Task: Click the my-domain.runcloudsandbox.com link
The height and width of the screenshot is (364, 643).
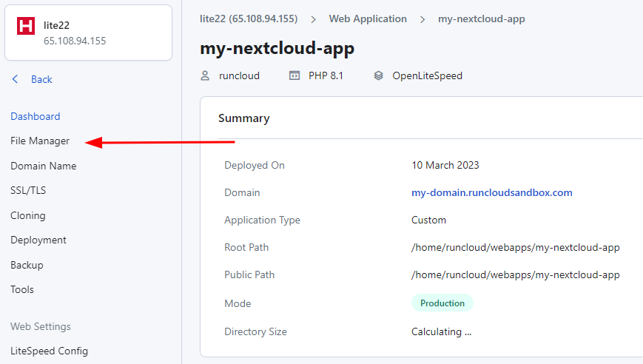Action: click(x=491, y=192)
